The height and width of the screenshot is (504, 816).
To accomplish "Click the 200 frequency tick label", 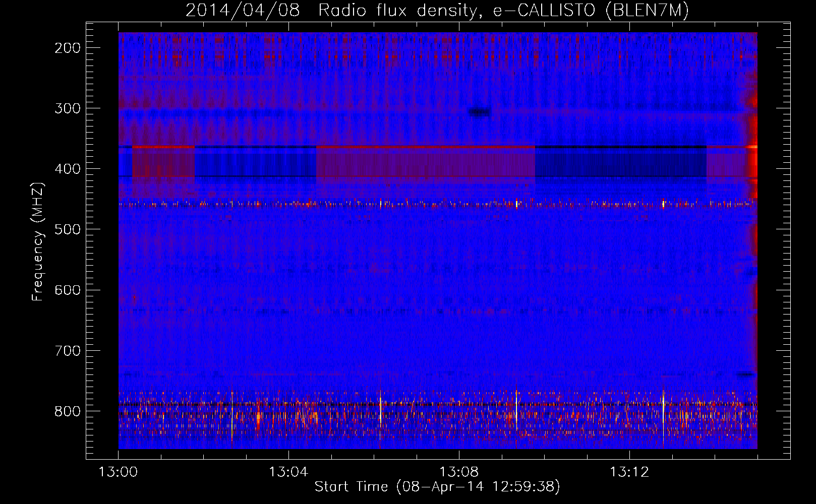I will (x=68, y=48).
